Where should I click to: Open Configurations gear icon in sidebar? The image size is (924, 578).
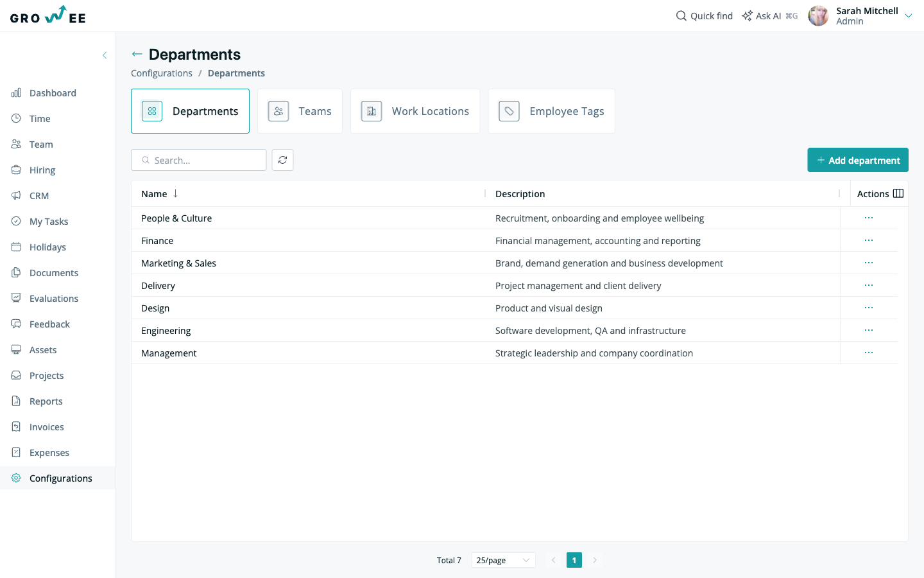point(16,478)
